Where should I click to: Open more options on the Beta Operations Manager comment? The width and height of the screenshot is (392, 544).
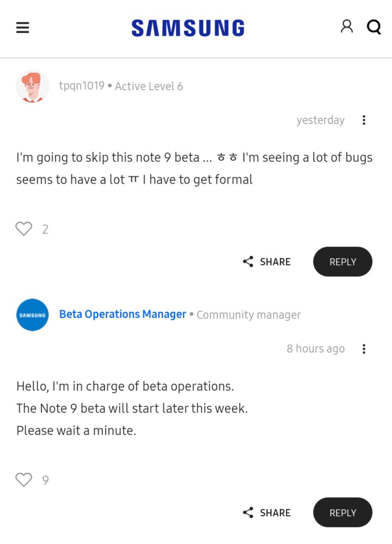click(x=364, y=349)
